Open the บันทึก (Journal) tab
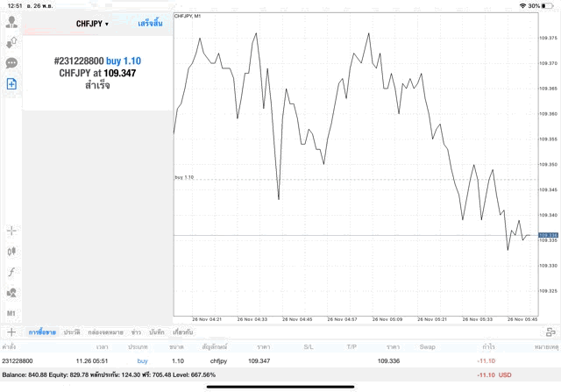561x392 pixels. point(158,332)
